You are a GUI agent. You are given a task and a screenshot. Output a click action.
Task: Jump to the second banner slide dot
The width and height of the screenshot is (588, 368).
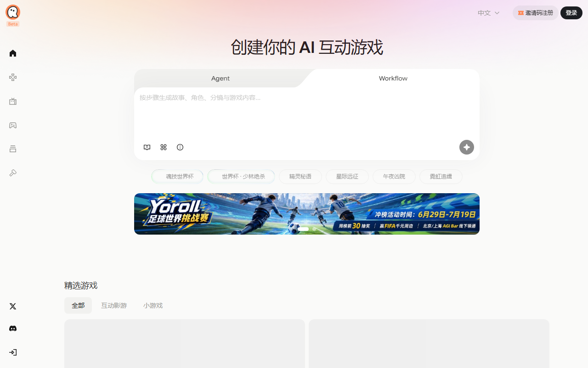314,229
